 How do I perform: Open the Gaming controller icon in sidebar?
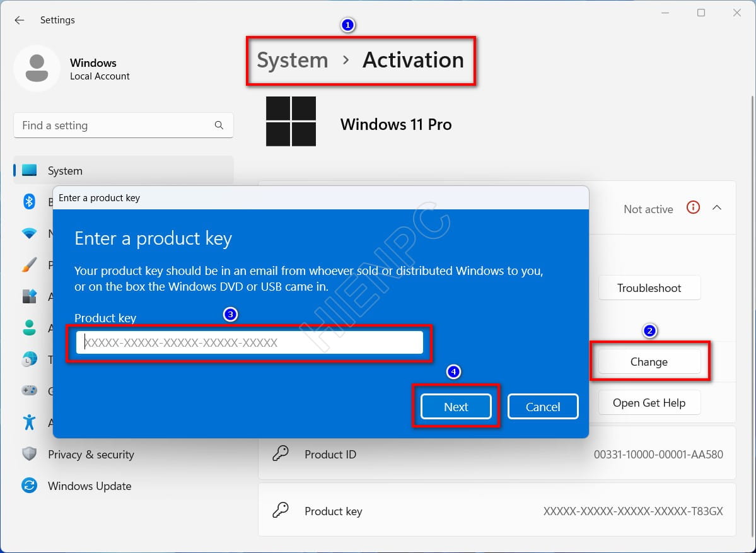tap(30, 390)
